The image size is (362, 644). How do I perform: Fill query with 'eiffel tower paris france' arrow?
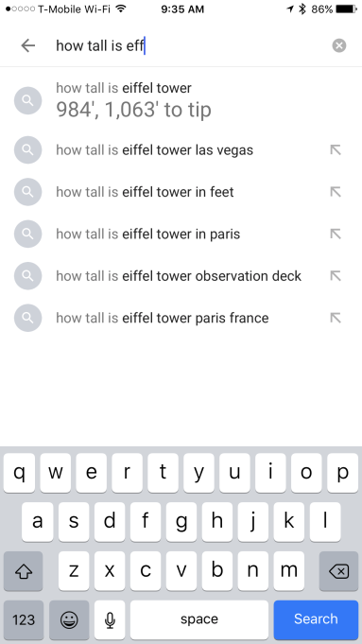336,318
